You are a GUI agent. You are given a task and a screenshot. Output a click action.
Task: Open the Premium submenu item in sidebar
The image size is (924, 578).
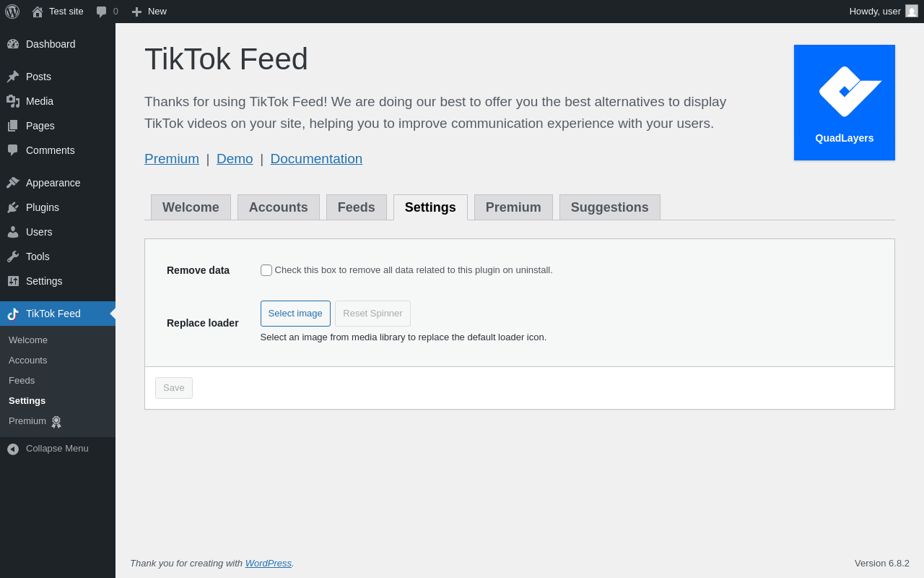pos(27,421)
